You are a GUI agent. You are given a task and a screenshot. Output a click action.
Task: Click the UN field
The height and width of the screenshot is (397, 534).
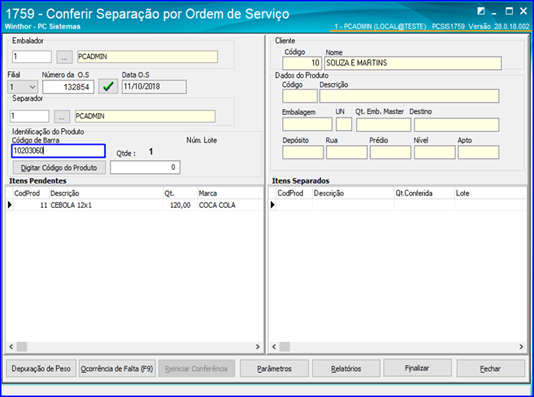click(x=344, y=124)
